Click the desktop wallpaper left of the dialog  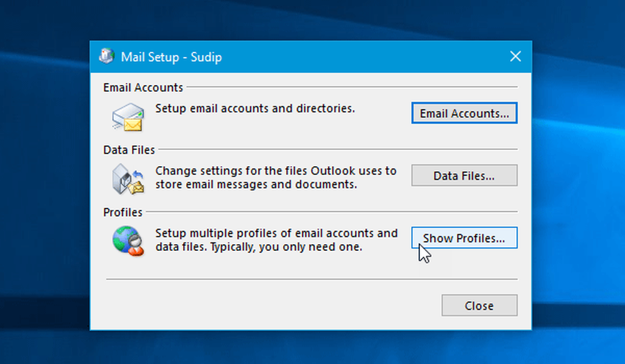click(x=44, y=187)
